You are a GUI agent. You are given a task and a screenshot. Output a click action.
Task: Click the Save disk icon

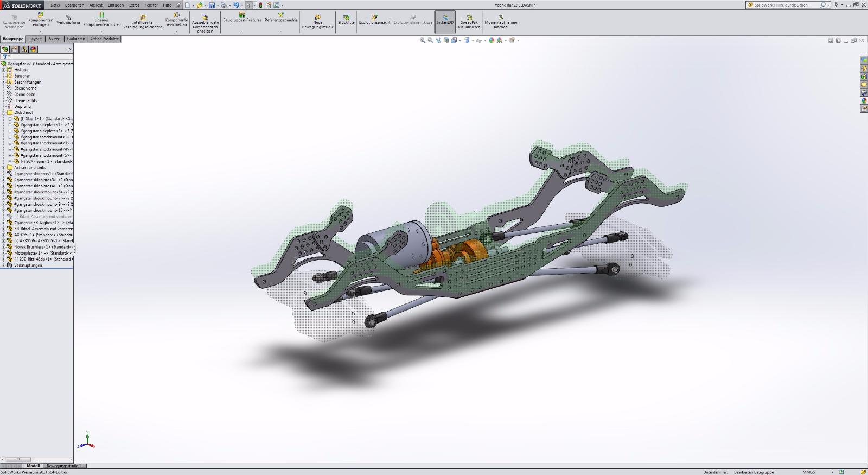coord(212,5)
